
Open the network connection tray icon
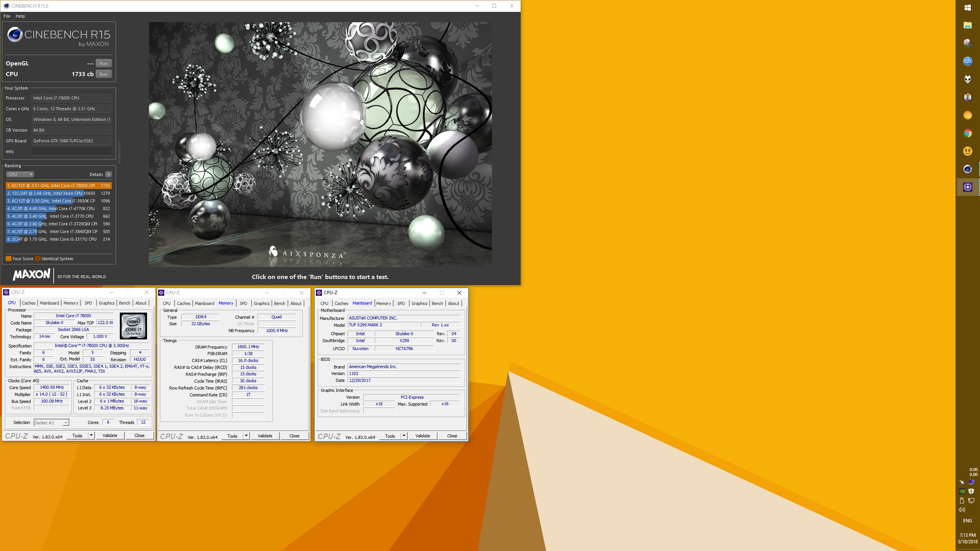click(971, 500)
